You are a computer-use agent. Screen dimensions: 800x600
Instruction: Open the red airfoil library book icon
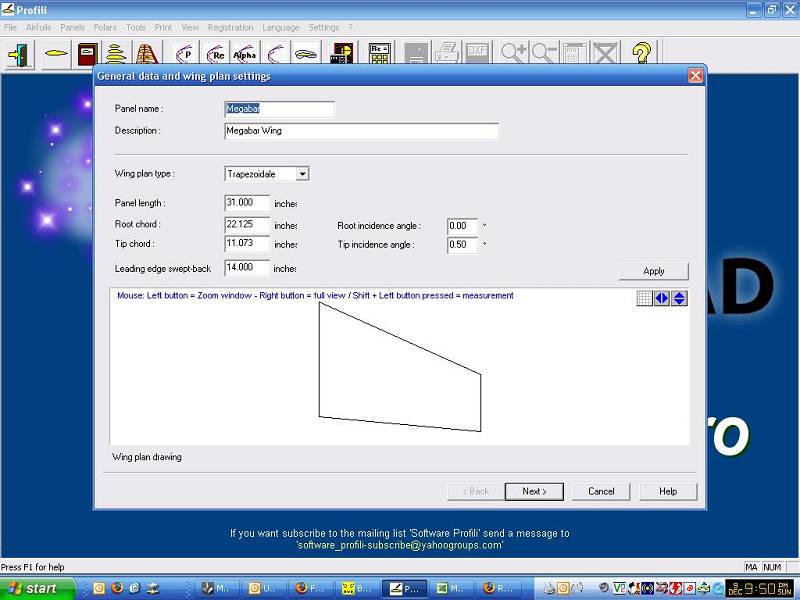[x=87, y=54]
